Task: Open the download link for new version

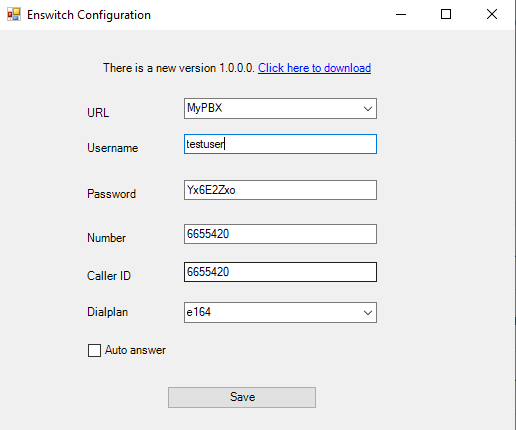Action: 314,68
